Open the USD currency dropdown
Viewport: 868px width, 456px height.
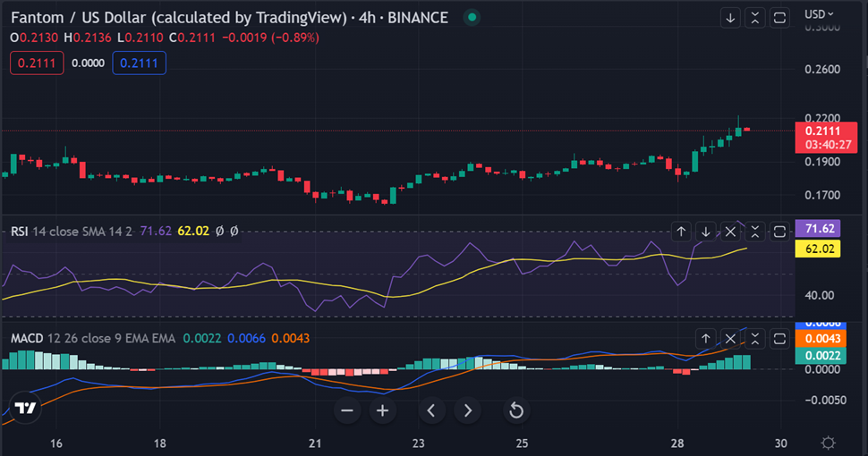pyautogui.click(x=819, y=13)
